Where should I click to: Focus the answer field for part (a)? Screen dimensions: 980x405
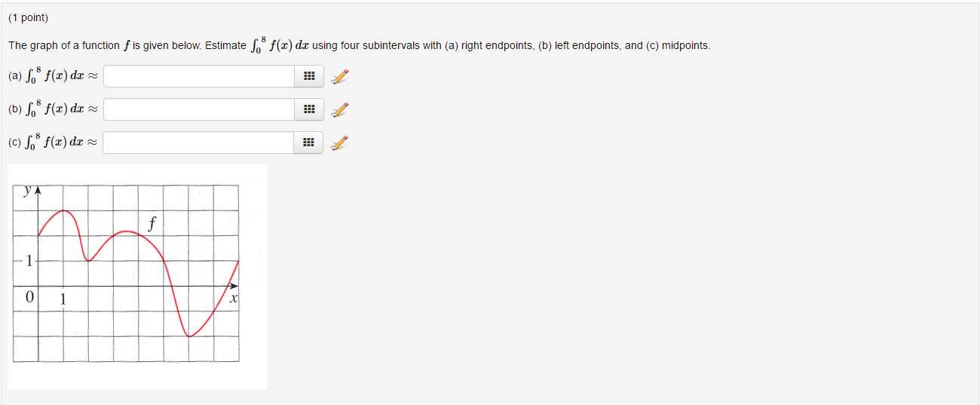198,76
